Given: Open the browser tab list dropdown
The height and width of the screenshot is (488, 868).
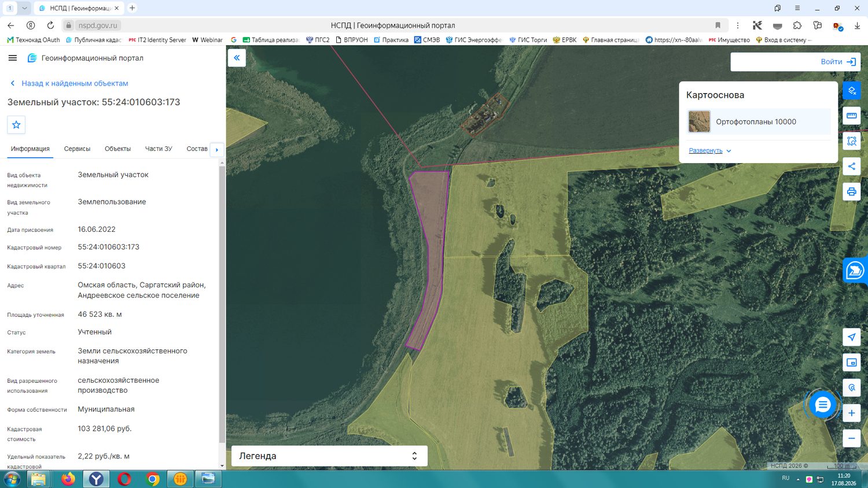Looking at the screenshot, I should [24, 8].
